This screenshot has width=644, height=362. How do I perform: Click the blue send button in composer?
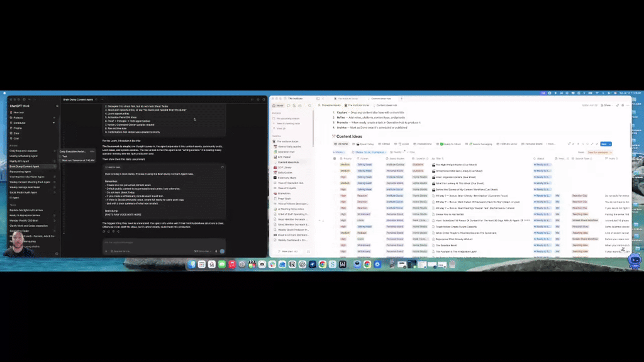click(x=222, y=251)
